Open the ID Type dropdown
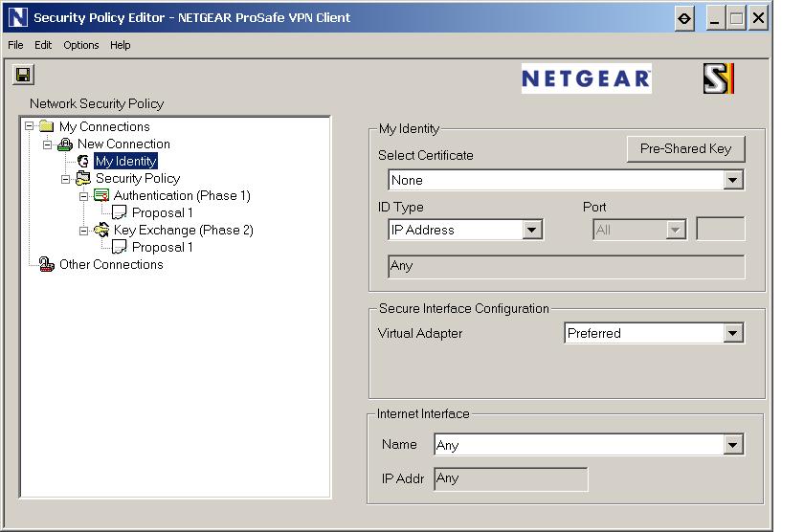The image size is (804, 532). [532, 230]
